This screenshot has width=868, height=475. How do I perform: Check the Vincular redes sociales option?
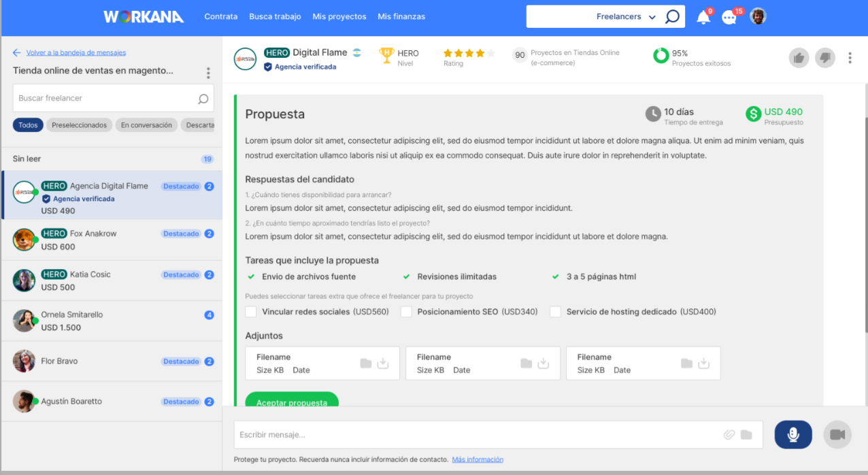click(x=251, y=312)
